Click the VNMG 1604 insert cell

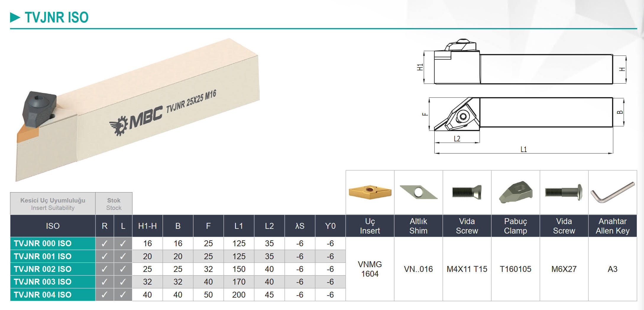pyautogui.click(x=370, y=269)
